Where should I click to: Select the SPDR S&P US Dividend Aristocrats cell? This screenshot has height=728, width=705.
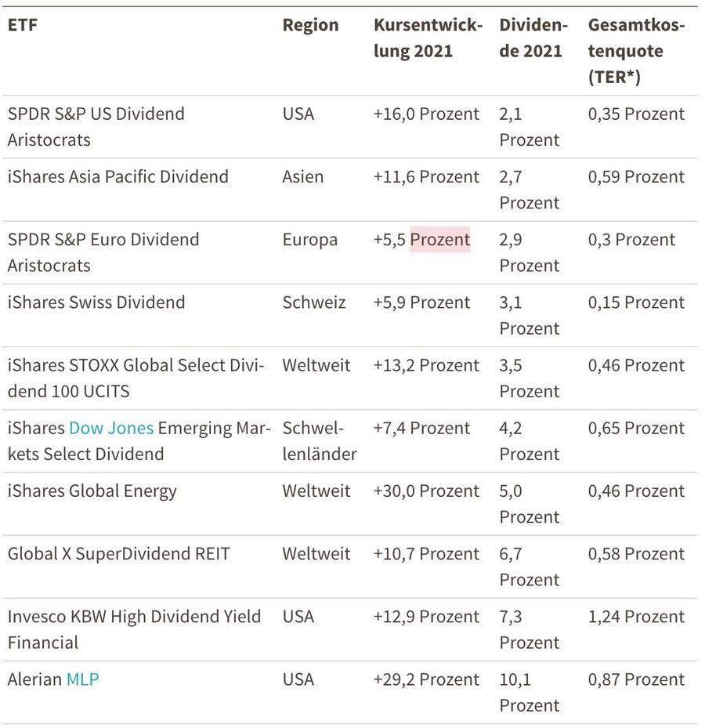[96, 127]
